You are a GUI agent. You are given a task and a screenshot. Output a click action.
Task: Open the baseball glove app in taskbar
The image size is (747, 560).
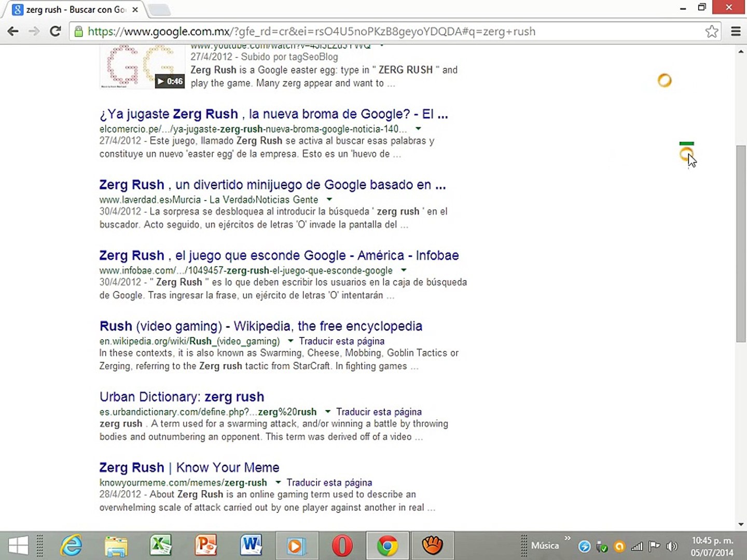point(432,545)
